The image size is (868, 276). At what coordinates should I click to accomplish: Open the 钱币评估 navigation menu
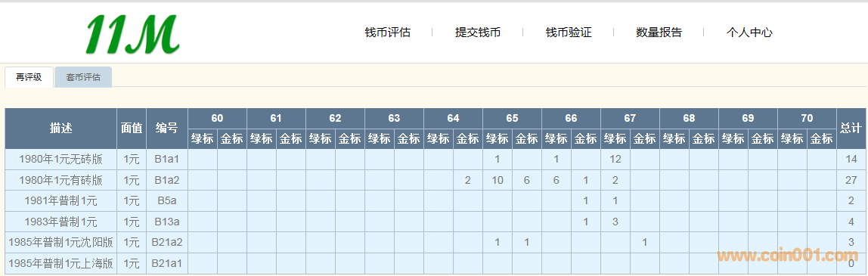[x=387, y=32]
